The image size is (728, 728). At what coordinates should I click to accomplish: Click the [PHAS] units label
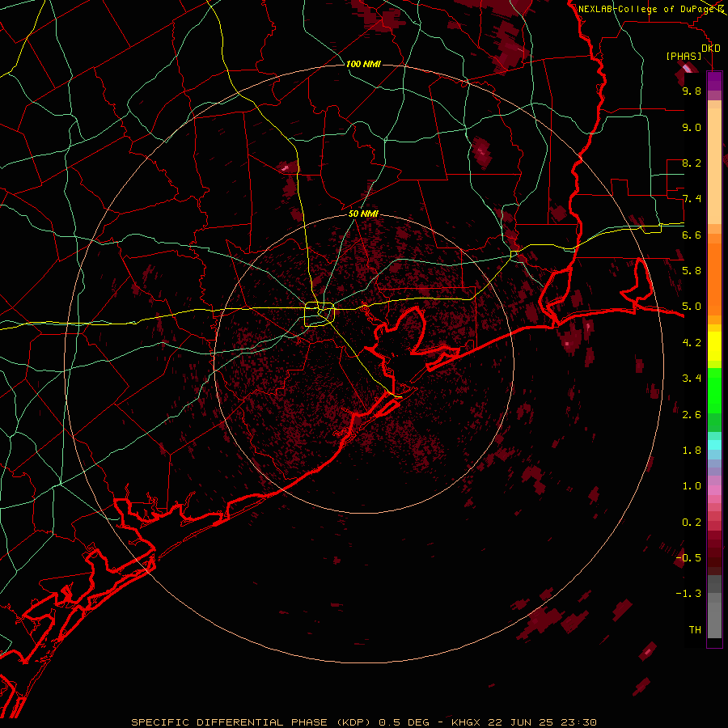[684, 56]
